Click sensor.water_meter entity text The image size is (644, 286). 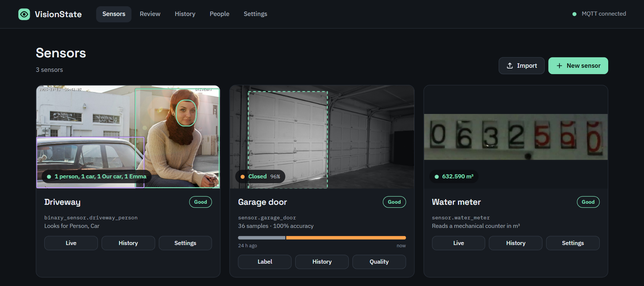(461, 218)
